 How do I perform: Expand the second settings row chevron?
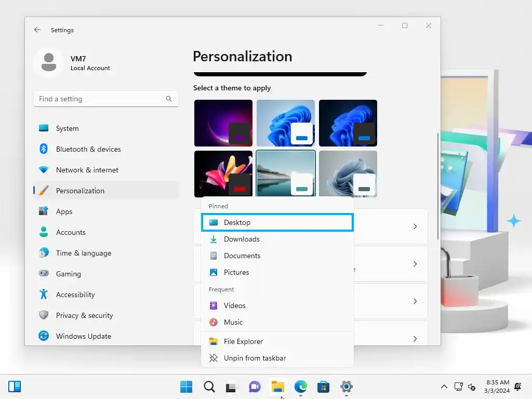click(415, 264)
